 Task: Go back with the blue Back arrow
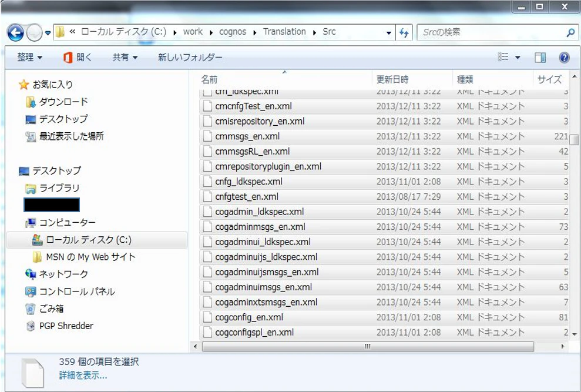[x=15, y=33]
